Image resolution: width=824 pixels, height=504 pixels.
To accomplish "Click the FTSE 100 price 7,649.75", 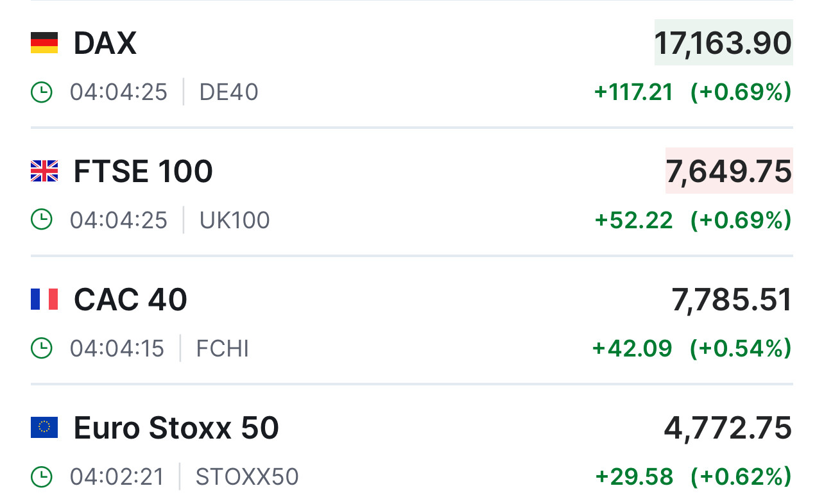I will [x=729, y=171].
